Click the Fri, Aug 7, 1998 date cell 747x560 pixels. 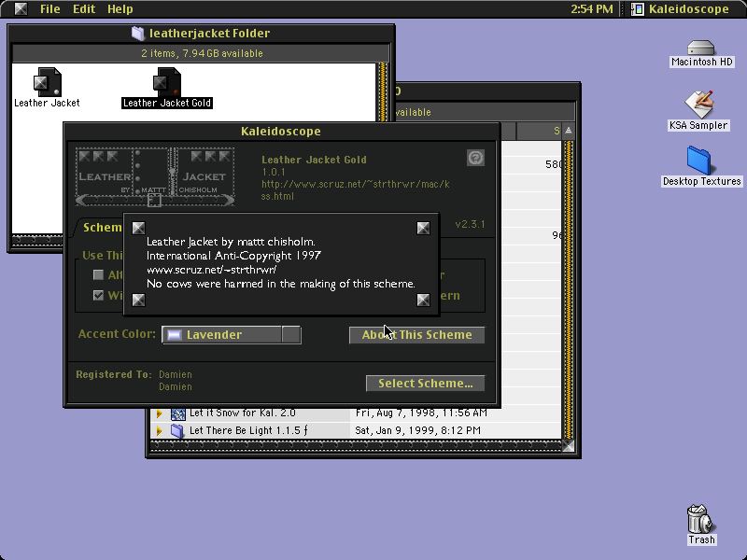pos(421,413)
